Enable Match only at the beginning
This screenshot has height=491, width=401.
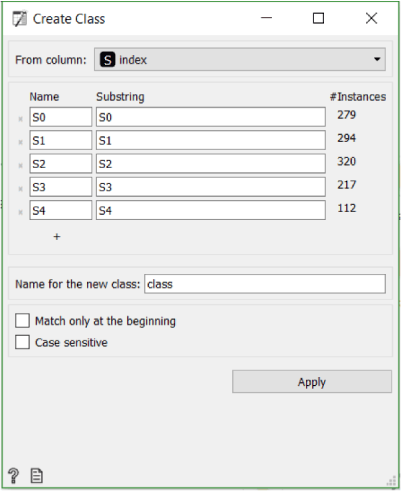point(22,321)
